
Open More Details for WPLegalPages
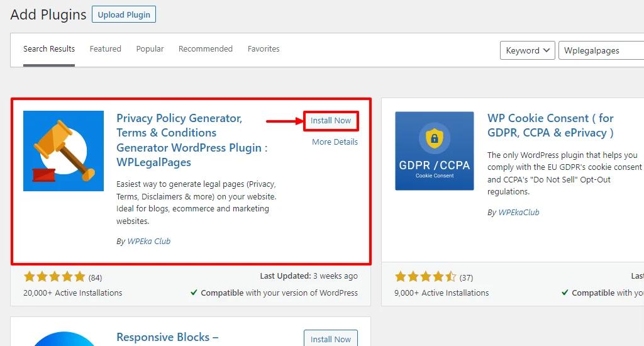point(335,142)
